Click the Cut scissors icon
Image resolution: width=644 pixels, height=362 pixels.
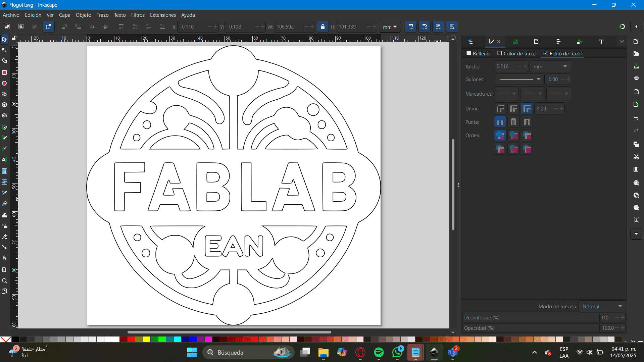coord(636,157)
